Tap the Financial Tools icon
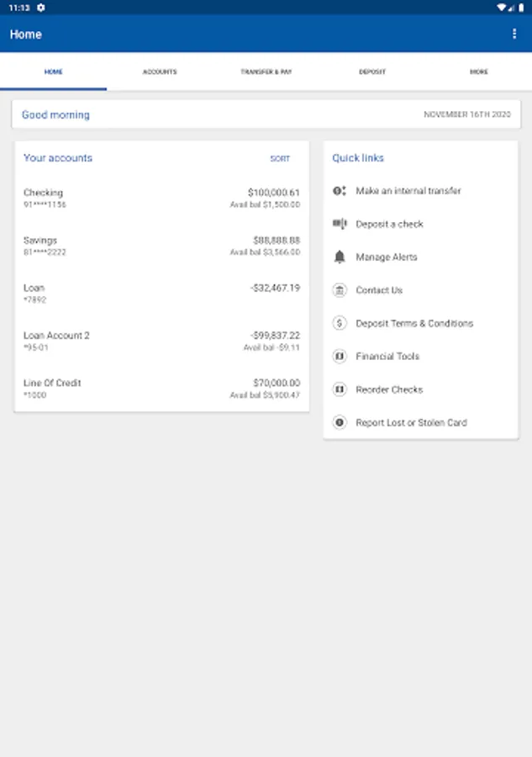The image size is (532, 757). [x=340, y=357]
